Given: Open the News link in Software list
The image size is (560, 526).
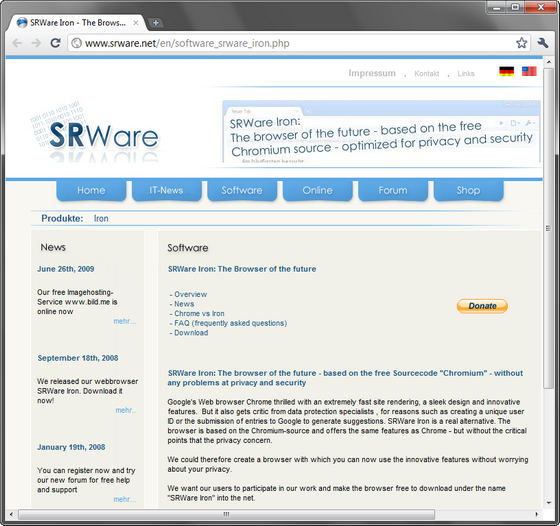Looking at the screenshot, I should [184, 304].
